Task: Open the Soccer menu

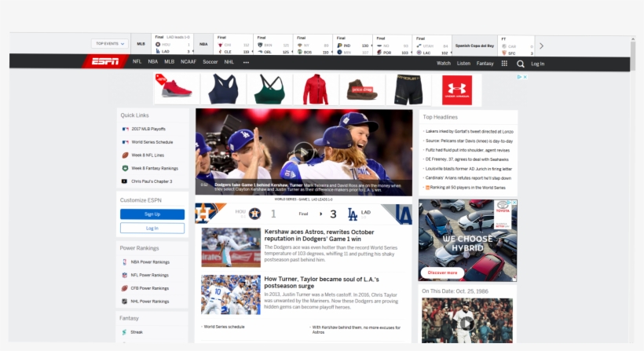Action: click(x=210, y=62)
